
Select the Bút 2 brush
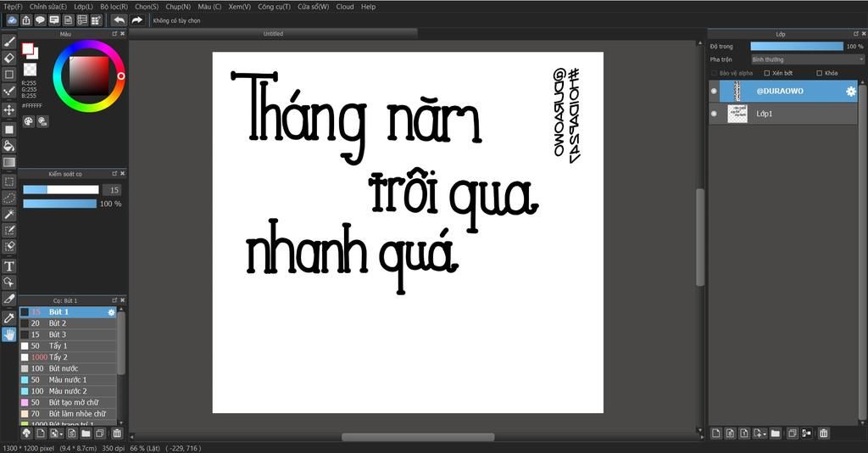pyautogui.click(x=68, y=323)
